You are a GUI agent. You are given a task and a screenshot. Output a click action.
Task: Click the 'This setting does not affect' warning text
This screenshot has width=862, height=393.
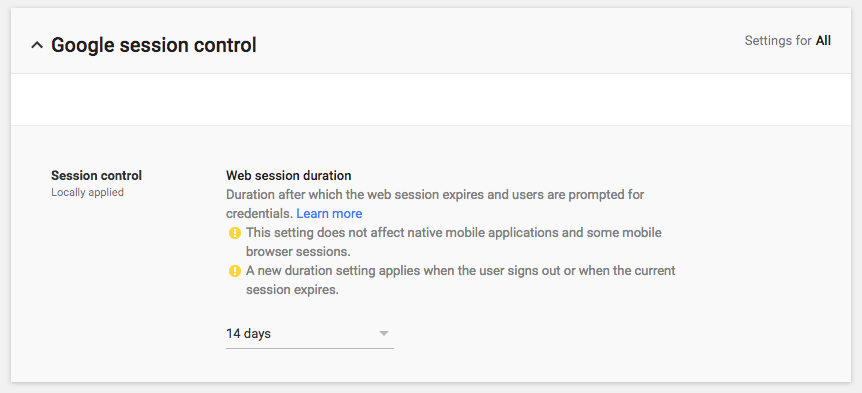pos(454,233)
